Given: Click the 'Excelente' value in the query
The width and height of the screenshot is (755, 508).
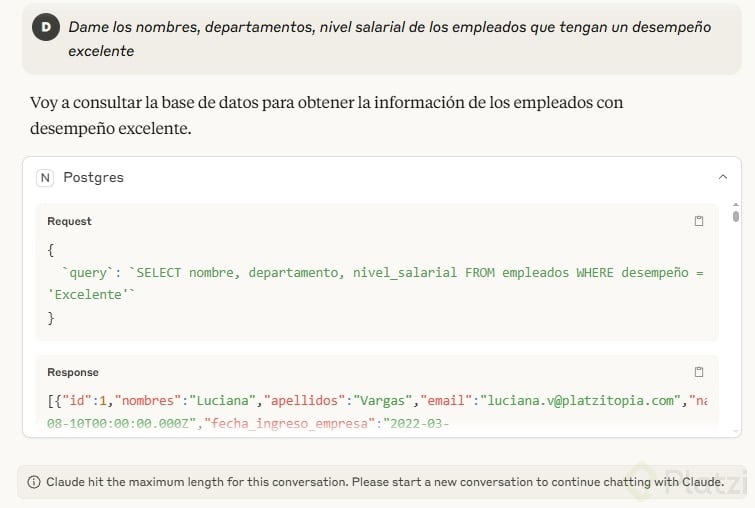Looking at the screenshot, I should click(x=88, y=295).
